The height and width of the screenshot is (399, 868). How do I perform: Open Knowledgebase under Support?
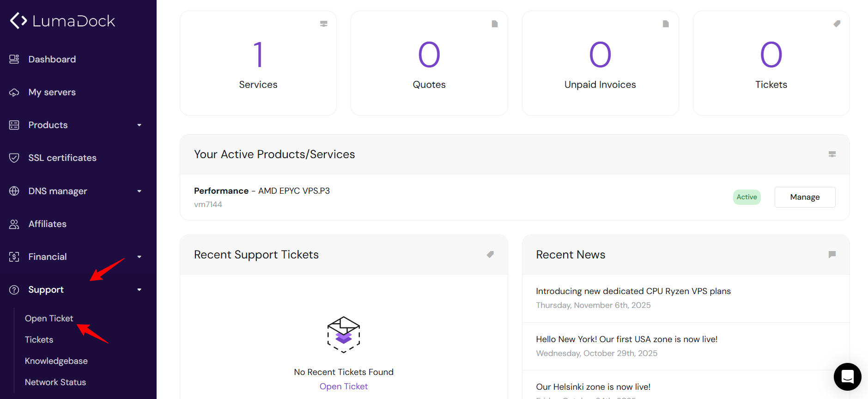coord(56,361)
